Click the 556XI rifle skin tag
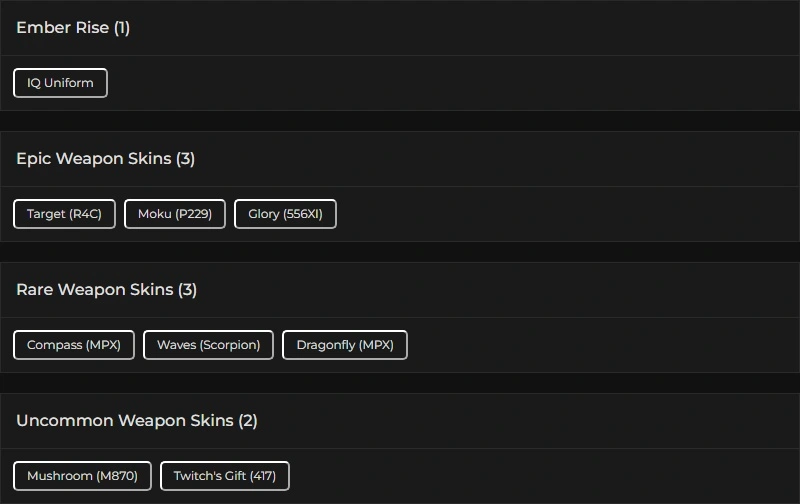 (285, 214)
